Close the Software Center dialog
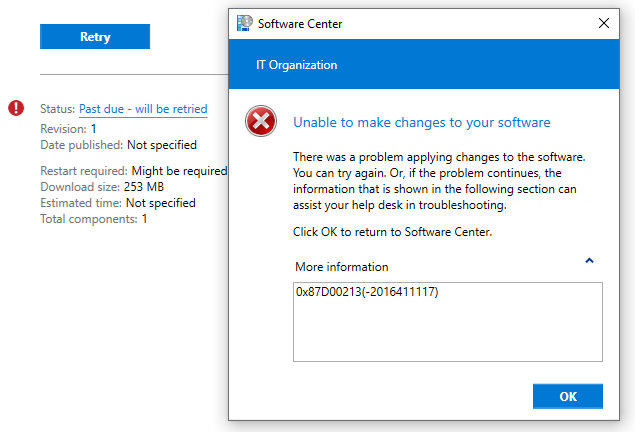Screen dimensions: 635x432 (x=604, y=23)
